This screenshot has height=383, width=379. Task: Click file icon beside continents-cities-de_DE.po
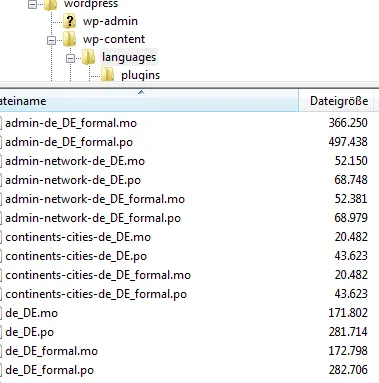[1, 256]
